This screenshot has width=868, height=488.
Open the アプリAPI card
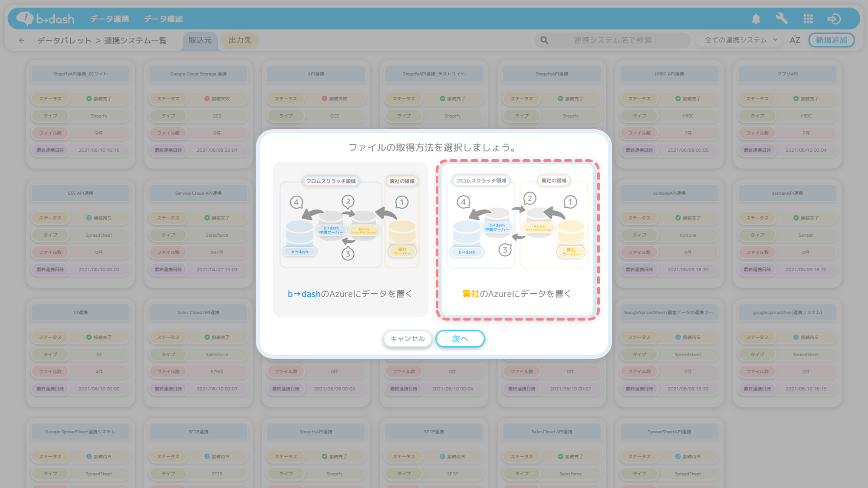point(787,114)
